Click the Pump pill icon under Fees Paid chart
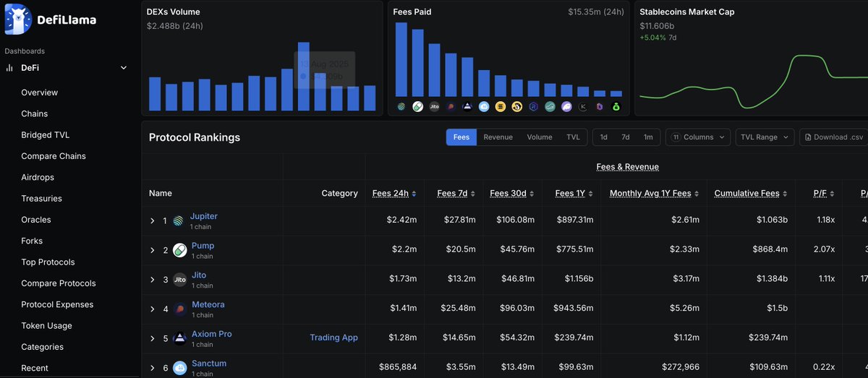 point(418,106)
